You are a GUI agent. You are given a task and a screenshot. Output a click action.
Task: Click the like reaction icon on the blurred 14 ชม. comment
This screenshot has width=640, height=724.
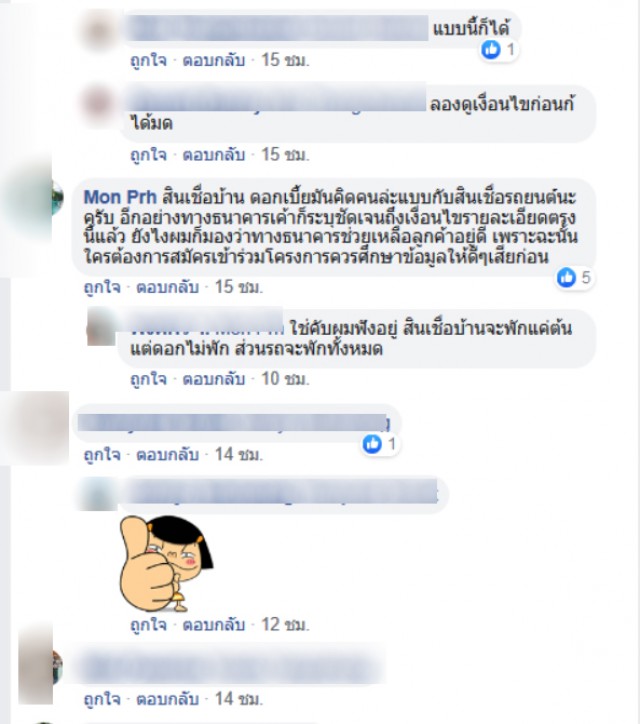point(372,444)
